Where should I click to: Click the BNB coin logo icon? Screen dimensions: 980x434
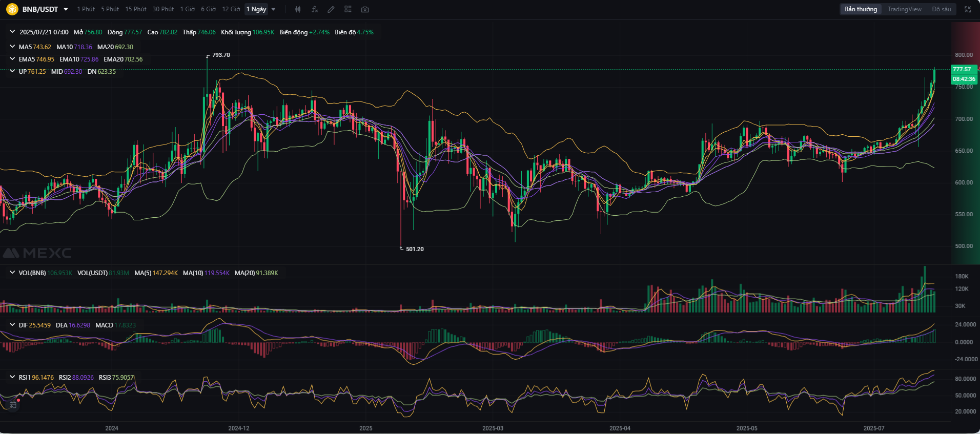(x=12, y=9)
